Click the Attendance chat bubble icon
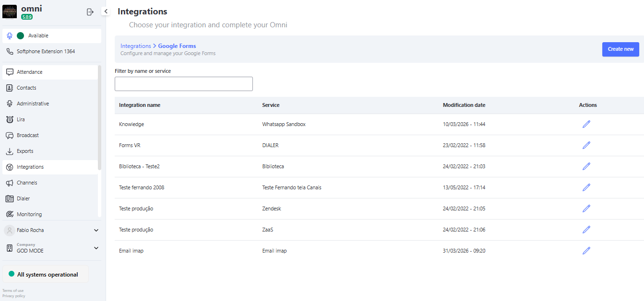644x301 pixels. (x=10, y=72)
